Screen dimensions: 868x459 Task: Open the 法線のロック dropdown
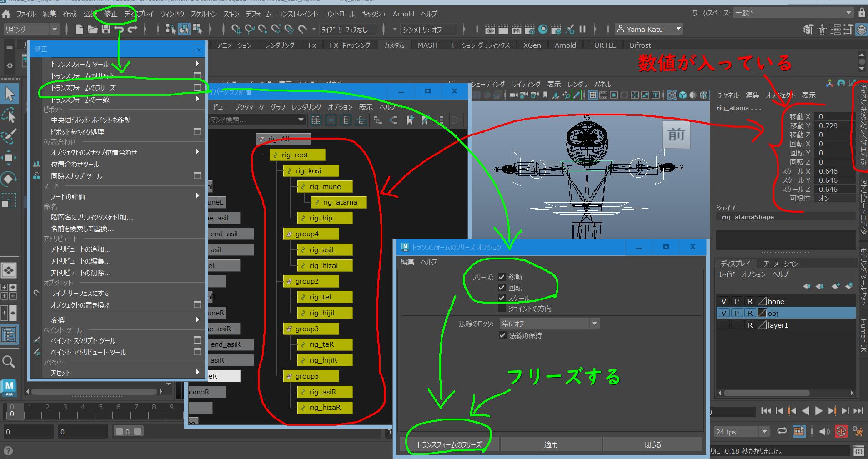[549, 324]
